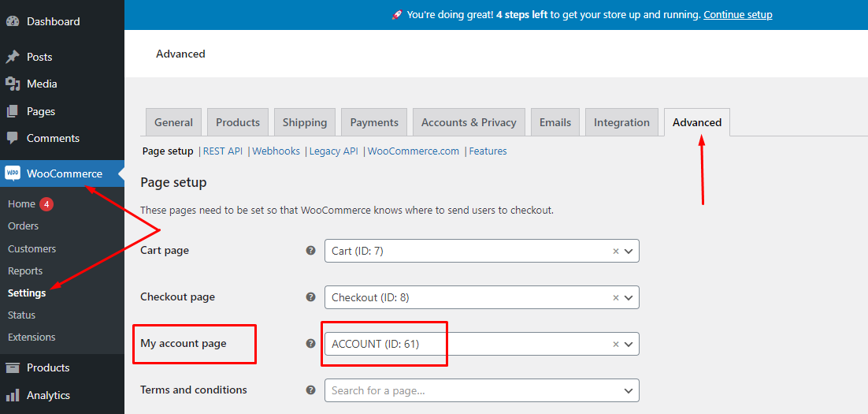
Task: Click the 'Terms and conditions' label
Action: (194, 390)
